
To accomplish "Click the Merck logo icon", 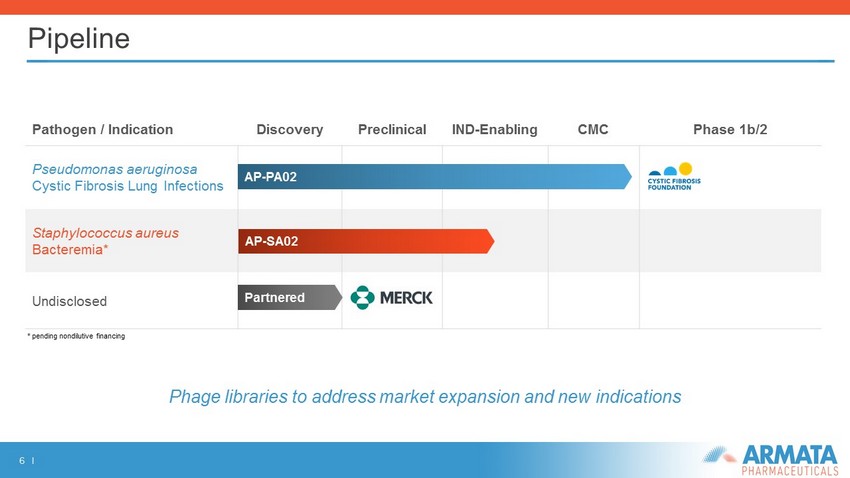I will pyautogui.click(x=363, y=298).
